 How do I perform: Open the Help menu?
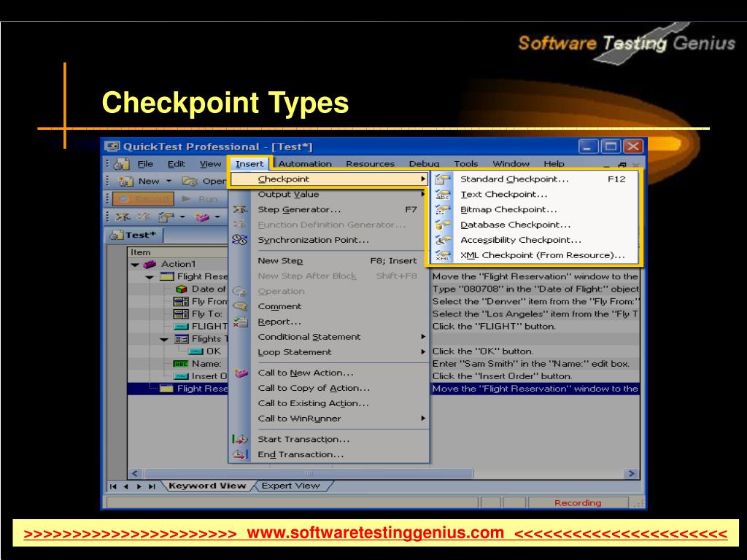click(554, 164)
